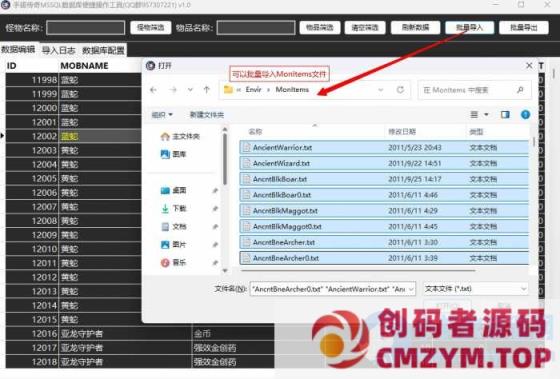Click 怪物筛选 monster filter button
The height and width of the screenshot is (379, 560).
(151, 28)
